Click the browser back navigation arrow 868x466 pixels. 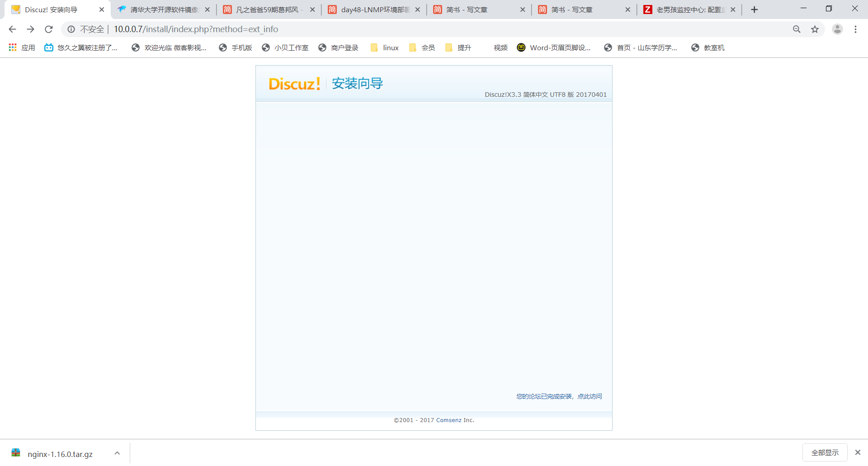[x=12, y=29]
